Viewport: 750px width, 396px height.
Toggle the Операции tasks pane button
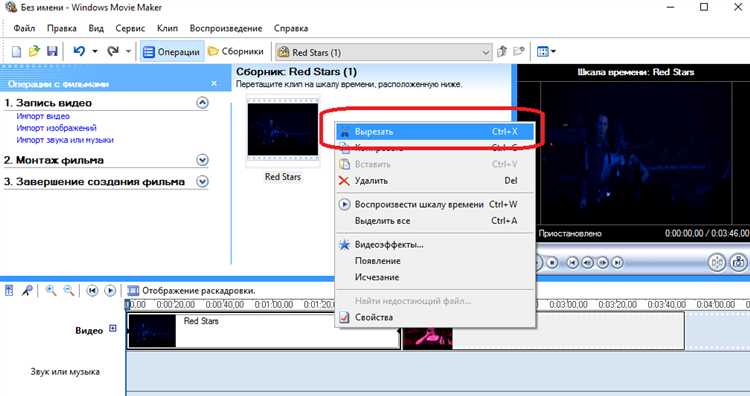[172, 52]
